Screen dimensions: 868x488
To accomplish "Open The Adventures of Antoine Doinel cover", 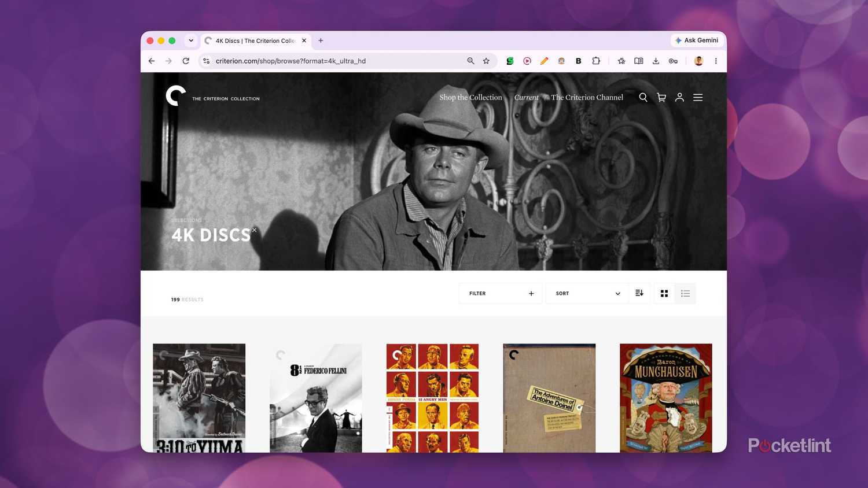I will (x=549, y=398).
